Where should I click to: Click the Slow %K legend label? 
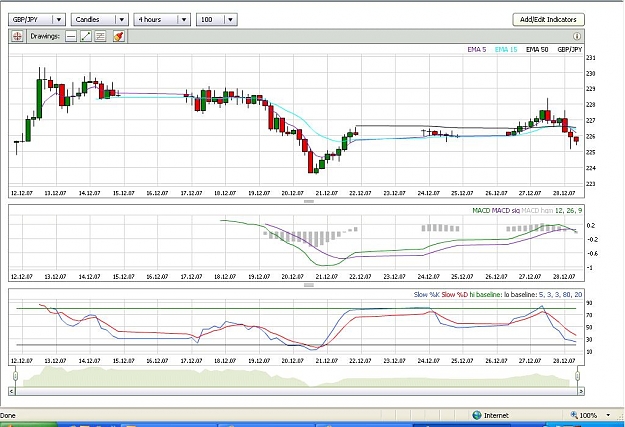426,295
